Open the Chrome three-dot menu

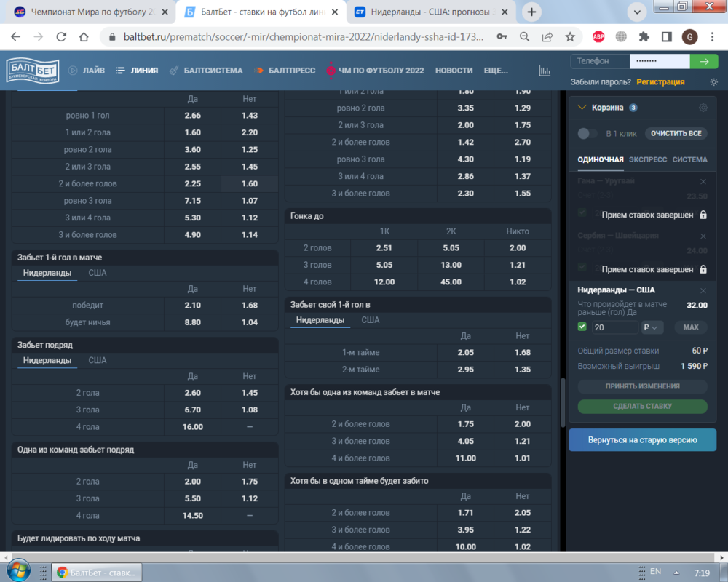click(x=712, y=37)
